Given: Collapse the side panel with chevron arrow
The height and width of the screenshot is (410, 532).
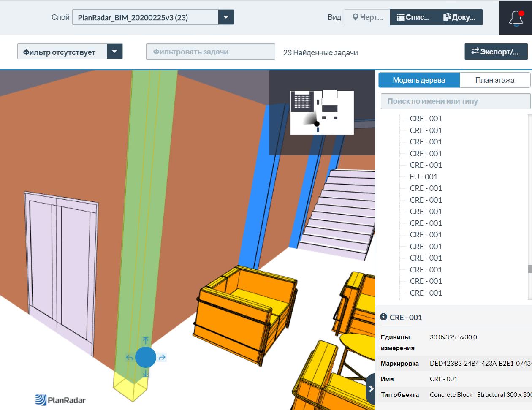Looking at the screenshot, I should tap(371, 389).
